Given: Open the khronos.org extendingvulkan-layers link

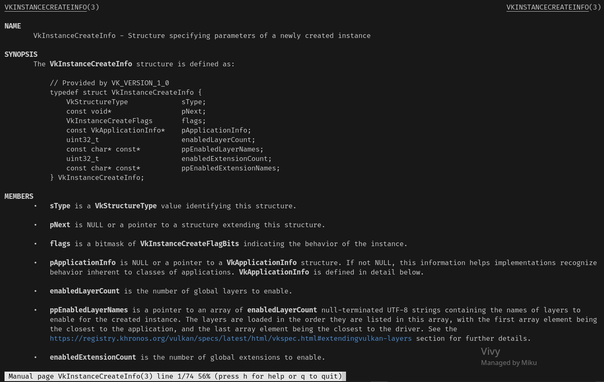Looking at the screenshot, I should tap(230, 338).
